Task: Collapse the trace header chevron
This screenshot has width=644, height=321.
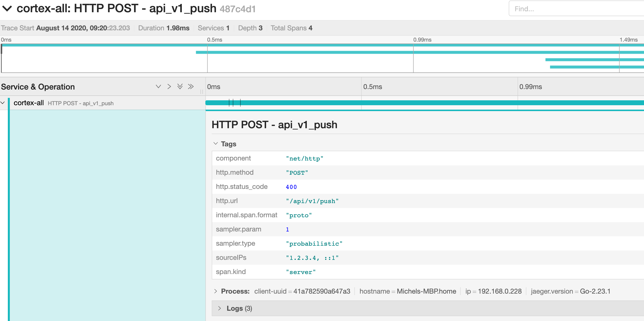Action: (7, 9)
